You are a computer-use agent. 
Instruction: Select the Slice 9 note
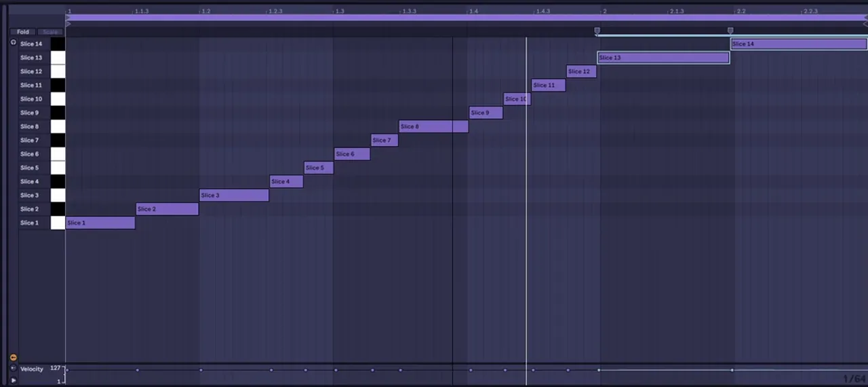click(486, 113)
